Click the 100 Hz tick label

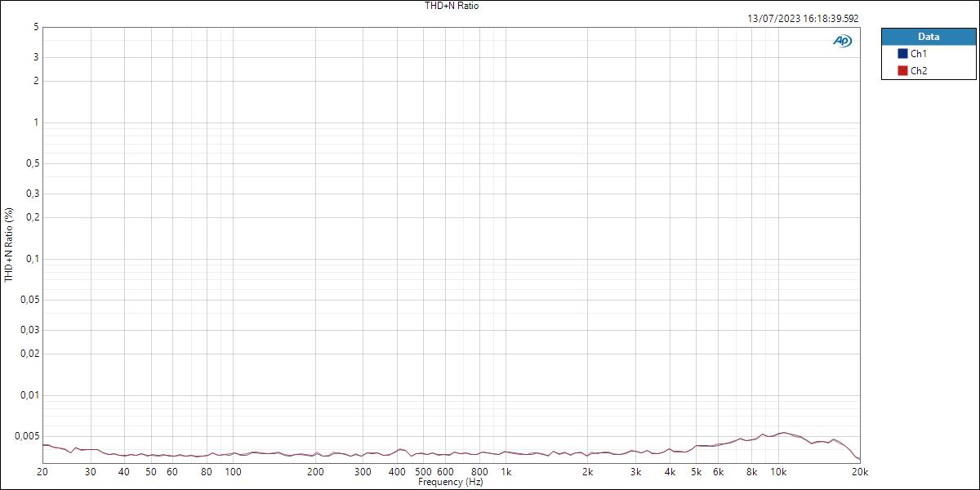pos(232,472)
